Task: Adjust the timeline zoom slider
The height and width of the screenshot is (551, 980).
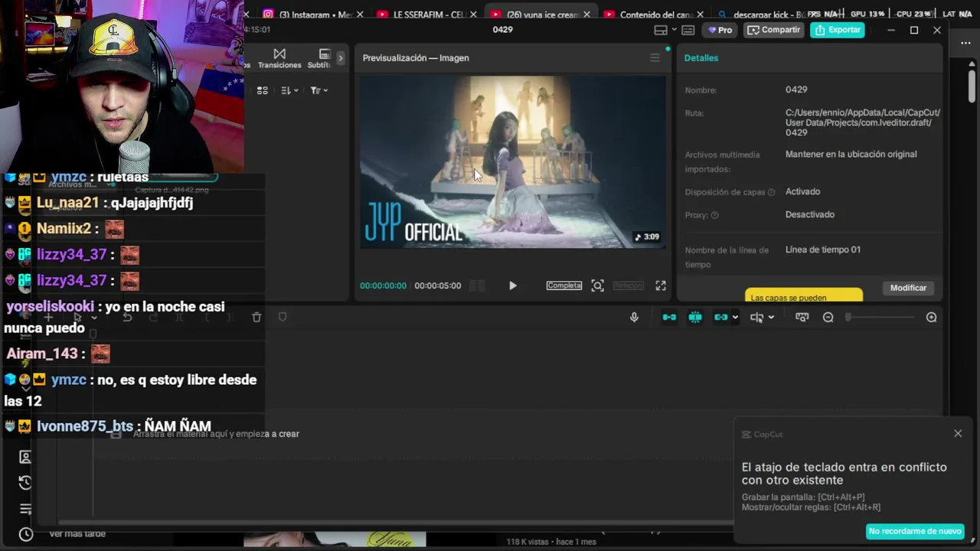Action: (x=880, y=317)
